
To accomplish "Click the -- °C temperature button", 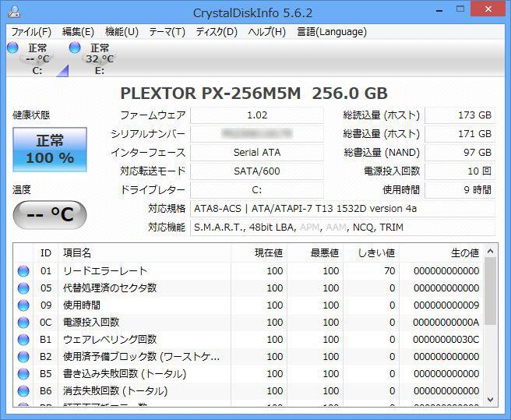I will point(50,215).
